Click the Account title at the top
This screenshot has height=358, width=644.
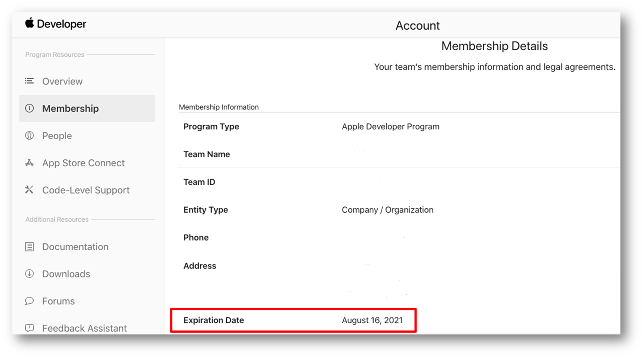point(417,25)
